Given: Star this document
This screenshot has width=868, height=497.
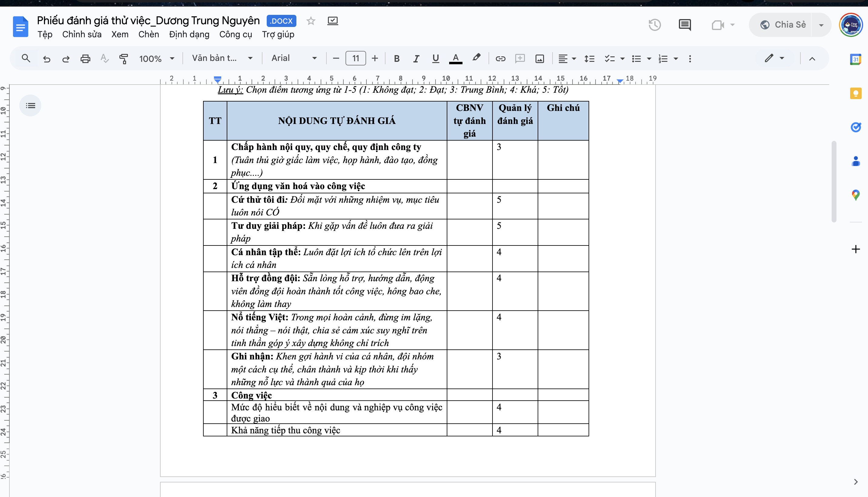Looking at the screenshot, I should pos(311,21).
